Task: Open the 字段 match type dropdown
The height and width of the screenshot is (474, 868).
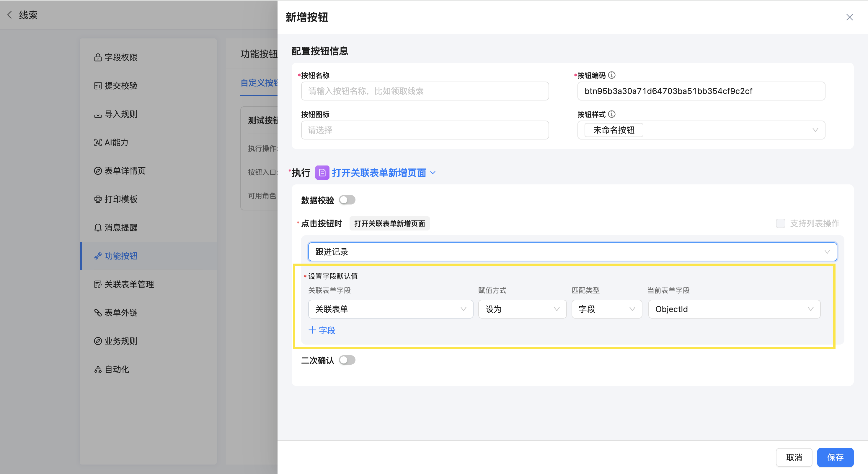Action: pyautogui.click(x=607, y=309)
